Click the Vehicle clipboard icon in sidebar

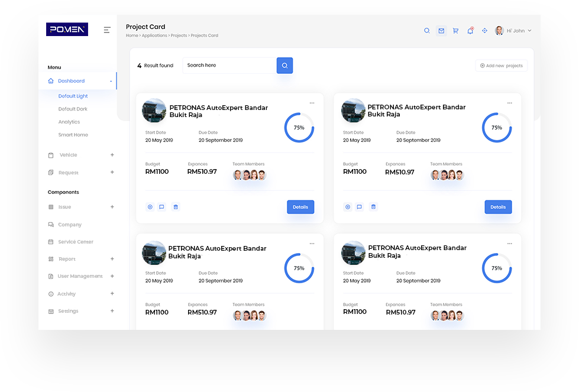pos(51,155)
